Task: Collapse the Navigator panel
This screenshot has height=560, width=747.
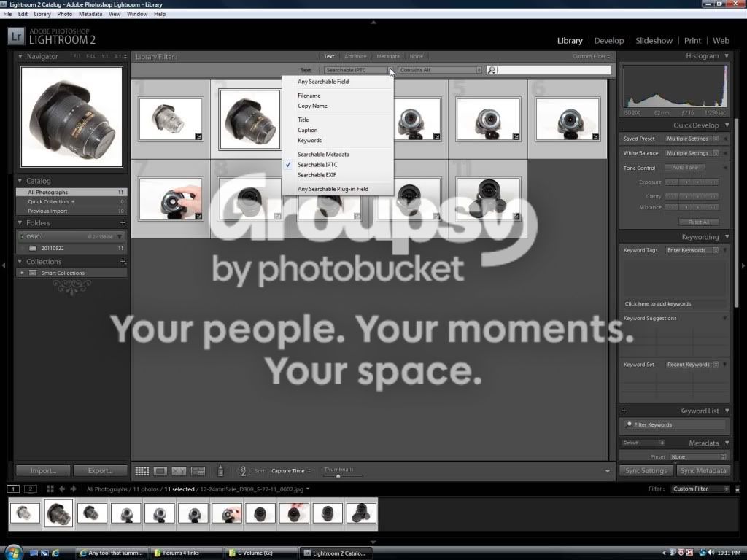Action: (20, 56)
